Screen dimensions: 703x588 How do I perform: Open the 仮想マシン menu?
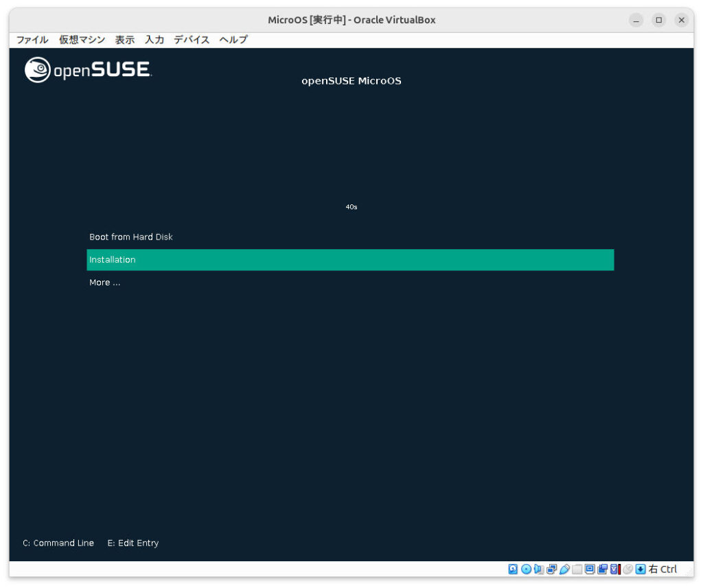click(x=82, y=40)
